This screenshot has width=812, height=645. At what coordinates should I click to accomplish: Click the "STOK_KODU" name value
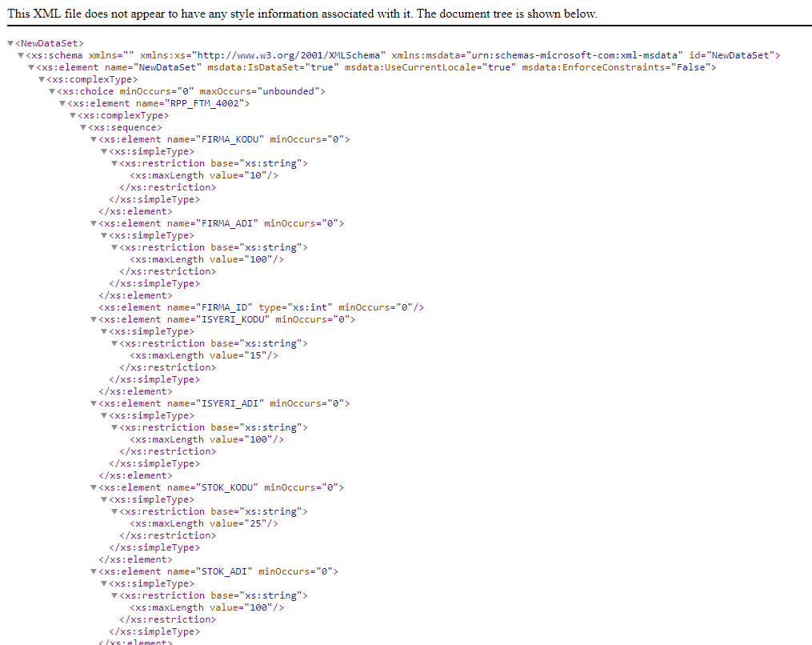click(227, 487)
